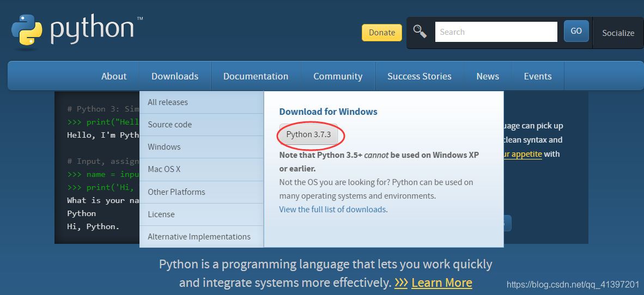
Task: Select All releases in Downloads submenu
Action: click(x=201, y=102)
